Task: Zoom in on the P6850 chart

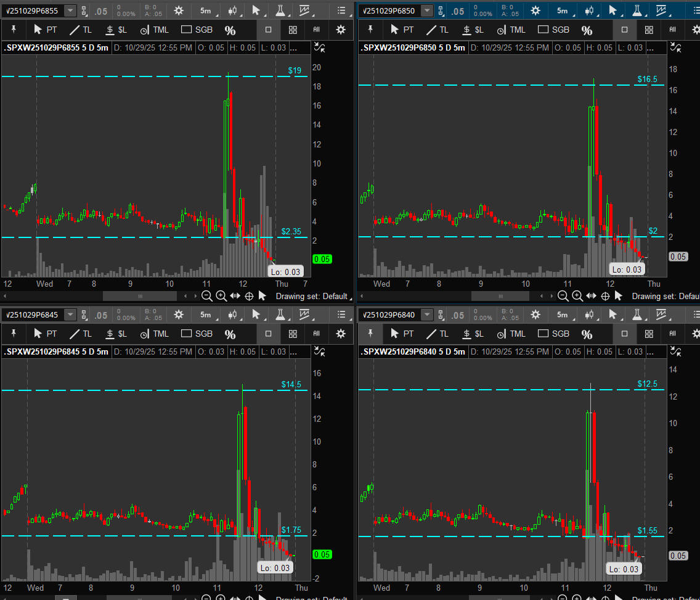Action: pyautogui.click(x=577, y=296)
